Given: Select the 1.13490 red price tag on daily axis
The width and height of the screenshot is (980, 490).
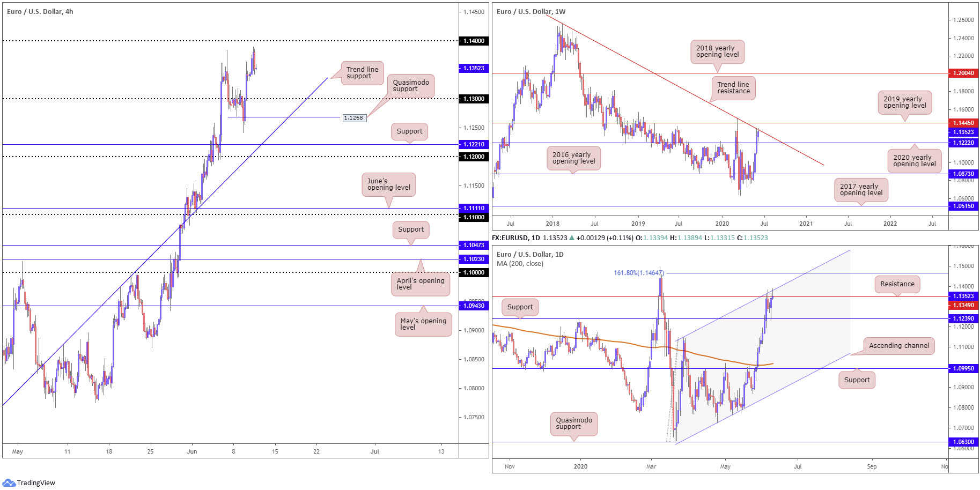Looking at the screenshot, I should tap(963, 305).
